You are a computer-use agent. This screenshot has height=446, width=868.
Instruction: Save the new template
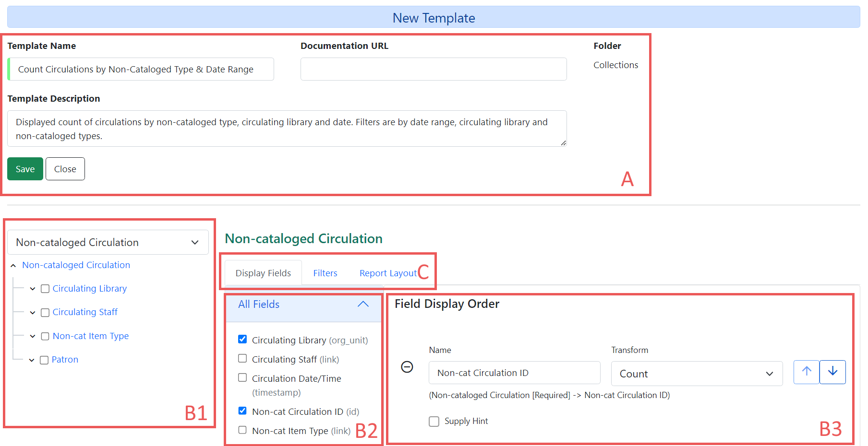[25, 169]
